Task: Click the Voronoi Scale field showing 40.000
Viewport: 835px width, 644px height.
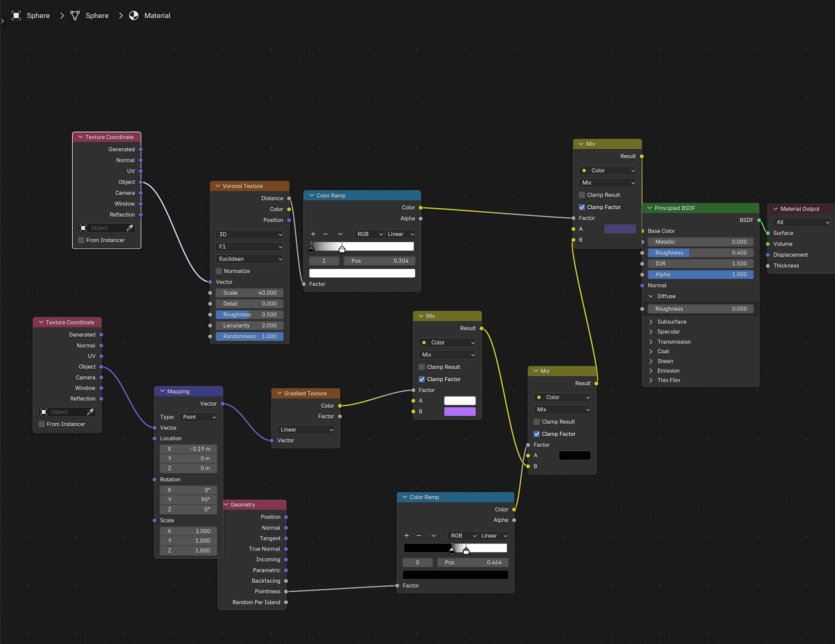Action: (x=250, y=293)
